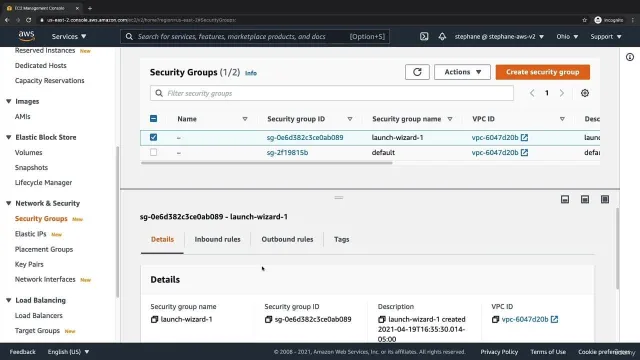Set split panel to smallest size icon
The height and width of the screenshot is (360, 640).
point(565,199)
